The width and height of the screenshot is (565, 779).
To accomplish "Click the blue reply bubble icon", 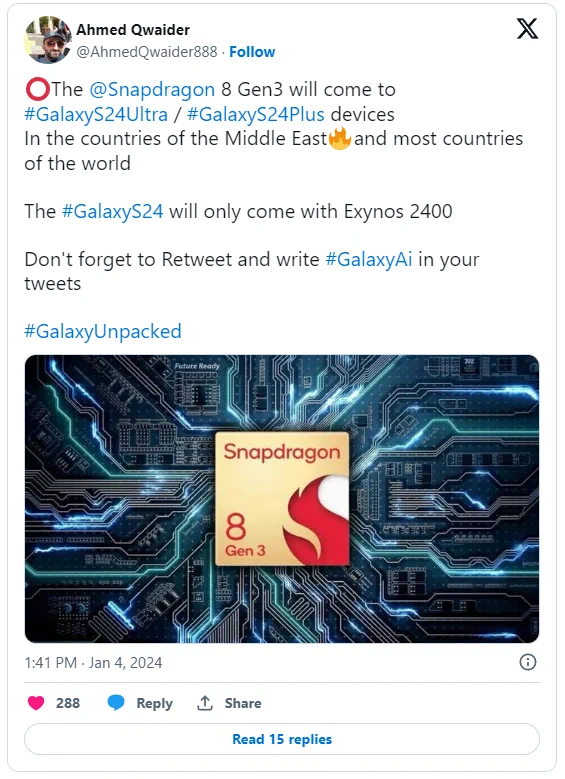I will coord(116,703).
